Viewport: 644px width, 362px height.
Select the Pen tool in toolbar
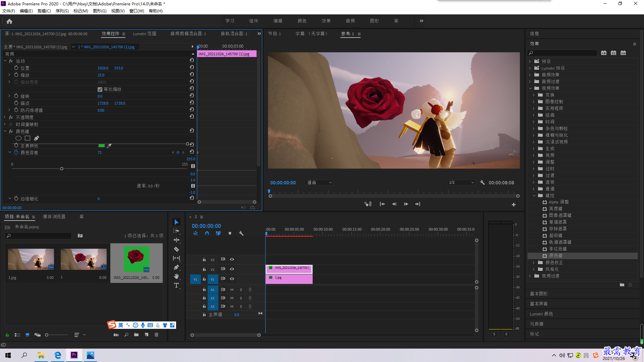[176, 267]
